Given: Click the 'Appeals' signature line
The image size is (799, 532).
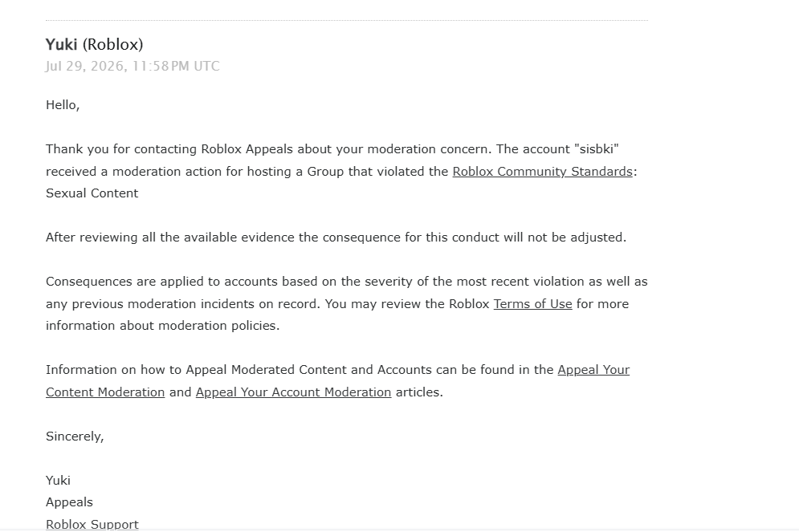Looking at the screenshot, I should pos(69,502).
